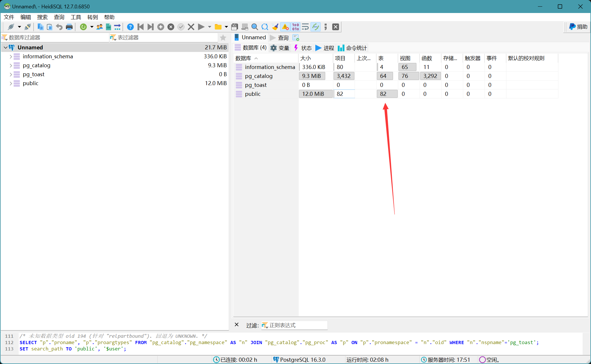Click the save floppy disk icon

coord(235,27)
